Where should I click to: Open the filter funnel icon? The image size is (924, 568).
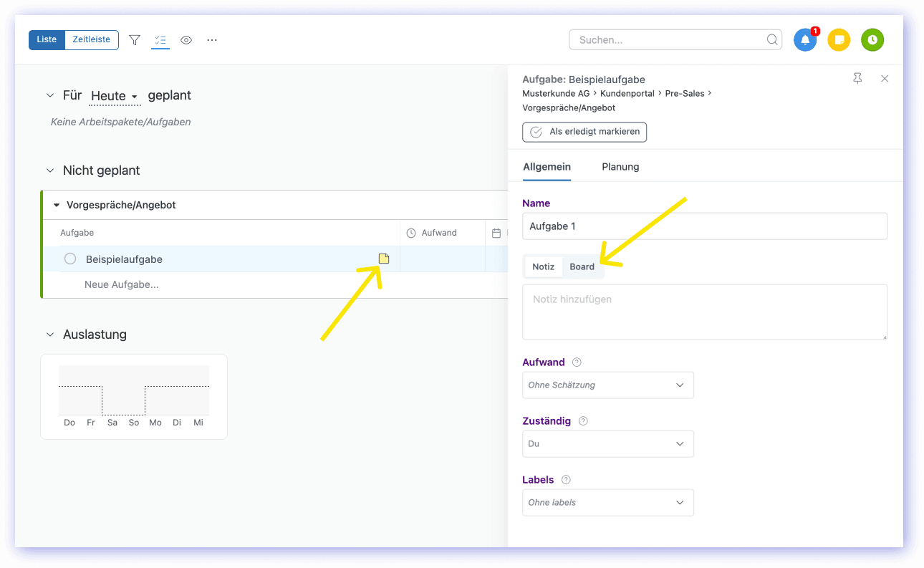(x=135, y=40)
